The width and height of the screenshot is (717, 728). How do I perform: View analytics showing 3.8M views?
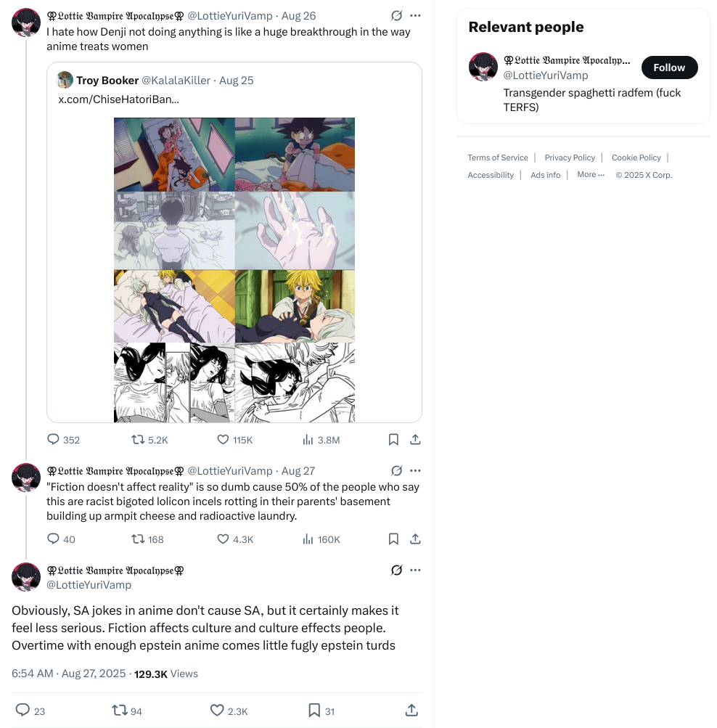pos(321,440)
